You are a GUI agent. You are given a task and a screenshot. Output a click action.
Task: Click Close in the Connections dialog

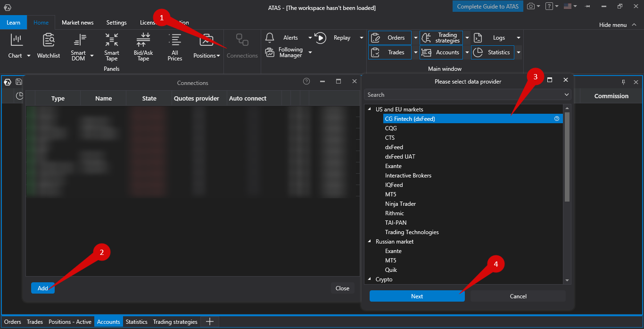tap(342, 288)
